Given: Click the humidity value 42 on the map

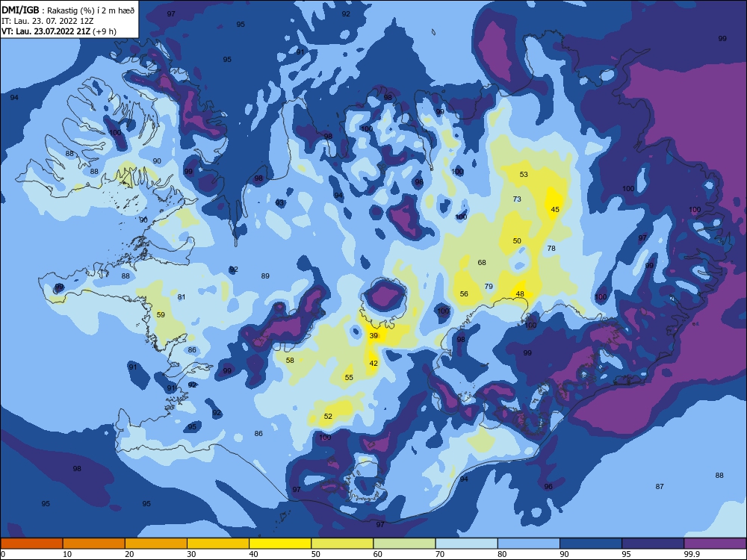Looking at the screenshot, I should point(373,364).
